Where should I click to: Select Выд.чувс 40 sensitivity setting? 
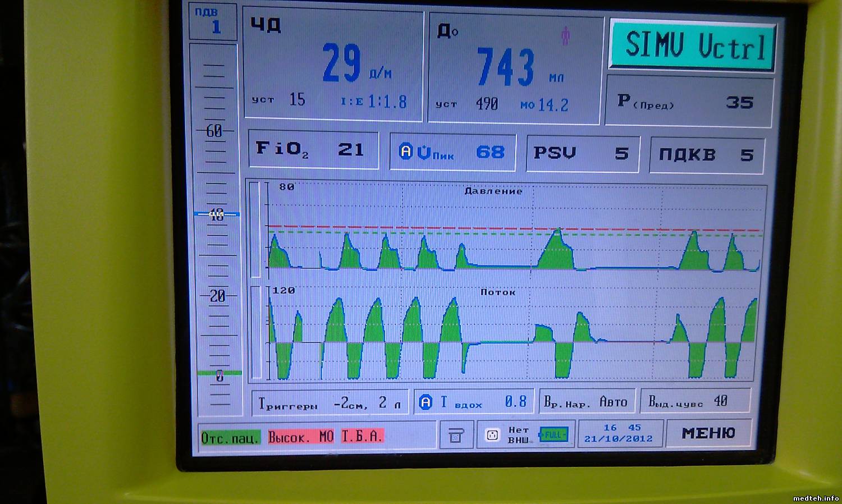pyautogui.click(x=694, y=401)
